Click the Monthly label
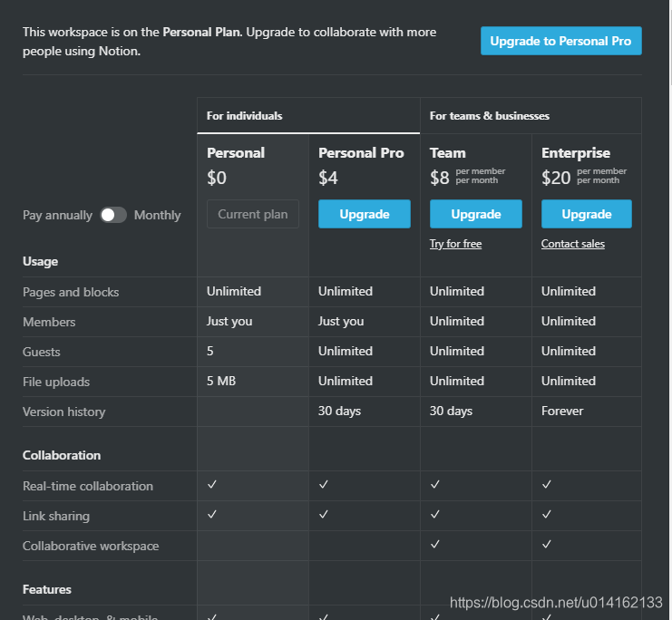The image size is (672, 620). click(157, 215)
